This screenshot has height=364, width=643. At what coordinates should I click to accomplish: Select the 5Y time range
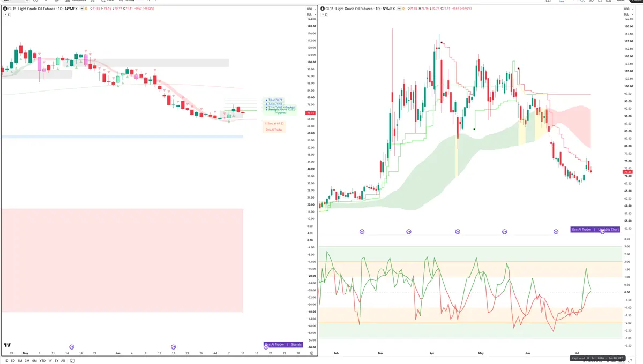[x=56, y=361]
